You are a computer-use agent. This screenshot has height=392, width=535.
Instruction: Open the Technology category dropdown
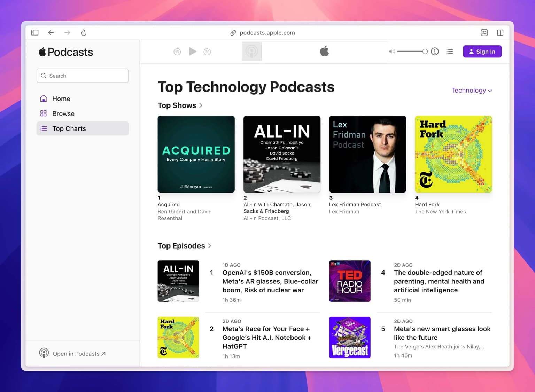click(x=472, y=91)
